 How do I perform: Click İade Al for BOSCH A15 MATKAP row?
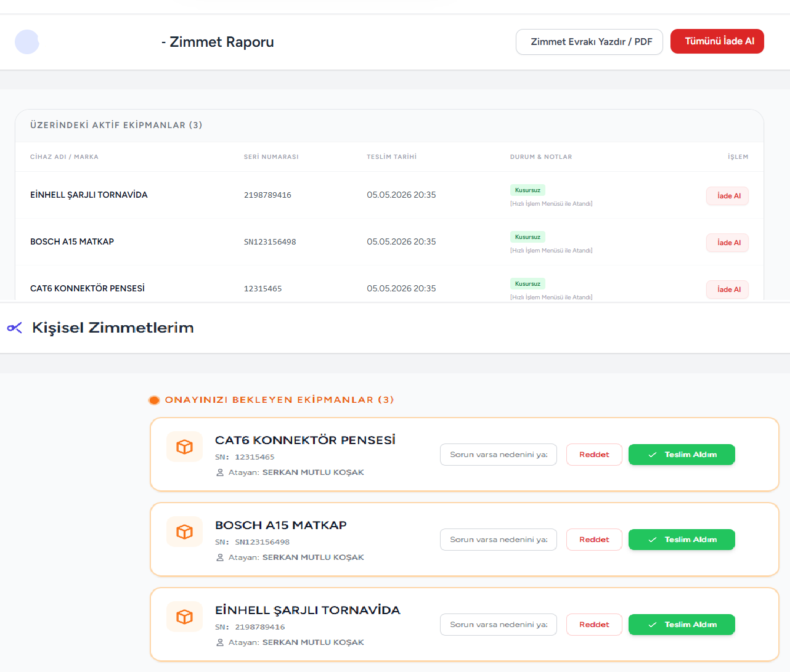point(728,243)
